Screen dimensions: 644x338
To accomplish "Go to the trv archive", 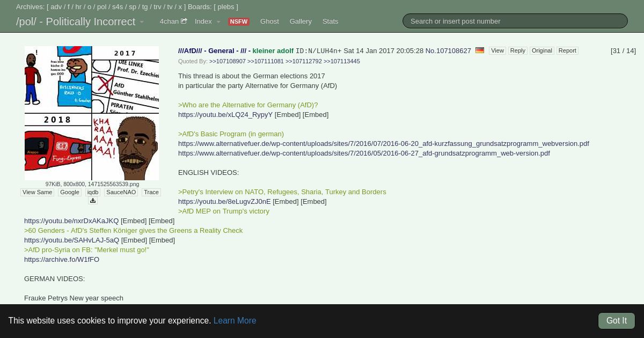I will click(157, 7).
